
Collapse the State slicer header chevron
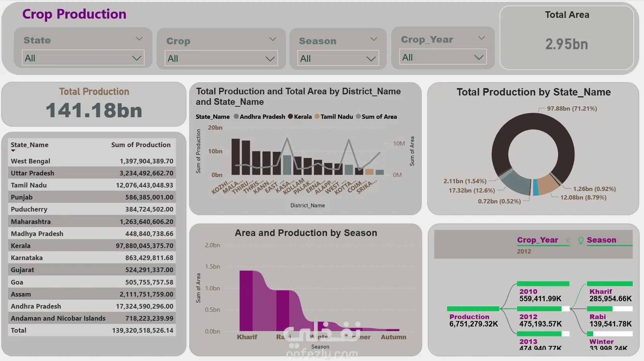(139, 39)
